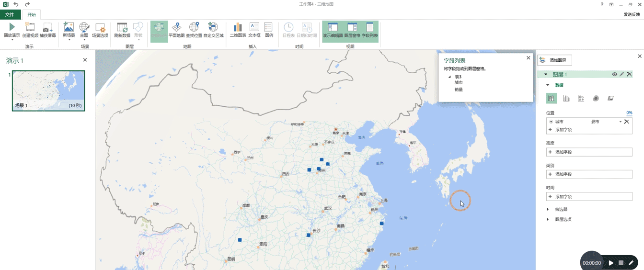Choose the clustered column visualization icon
This screenshot has height=270, width=644.
(566, 98)
